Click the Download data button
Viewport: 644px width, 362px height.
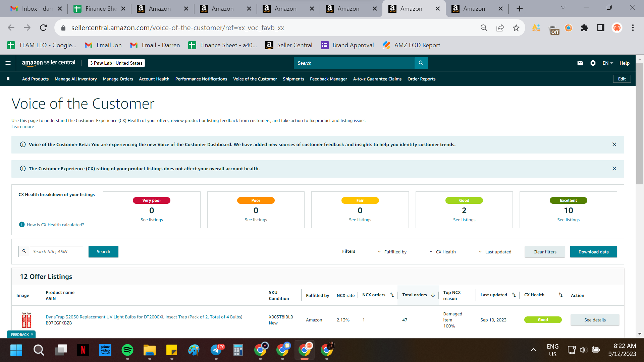[593, 252]
